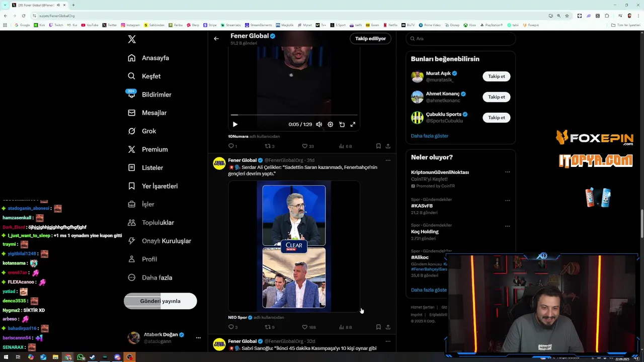This screenshot has height=362, width=644.
Task: View analytics of post with 6 B views
Action: [345, 146]
